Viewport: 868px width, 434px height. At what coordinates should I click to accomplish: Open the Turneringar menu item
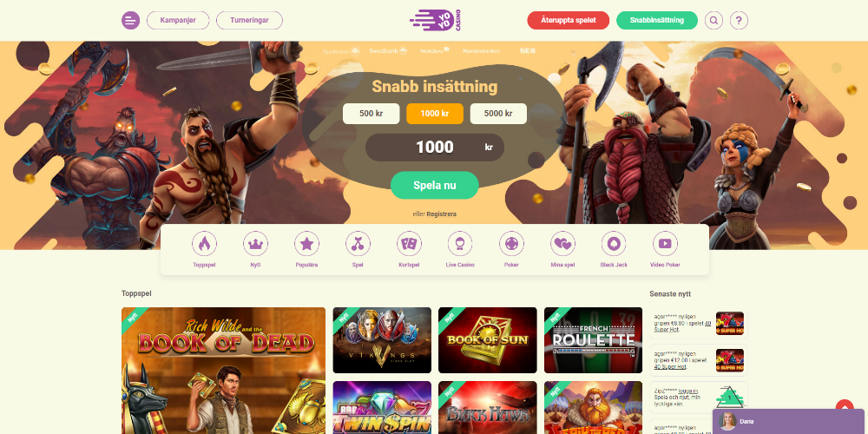click(249, 21)
